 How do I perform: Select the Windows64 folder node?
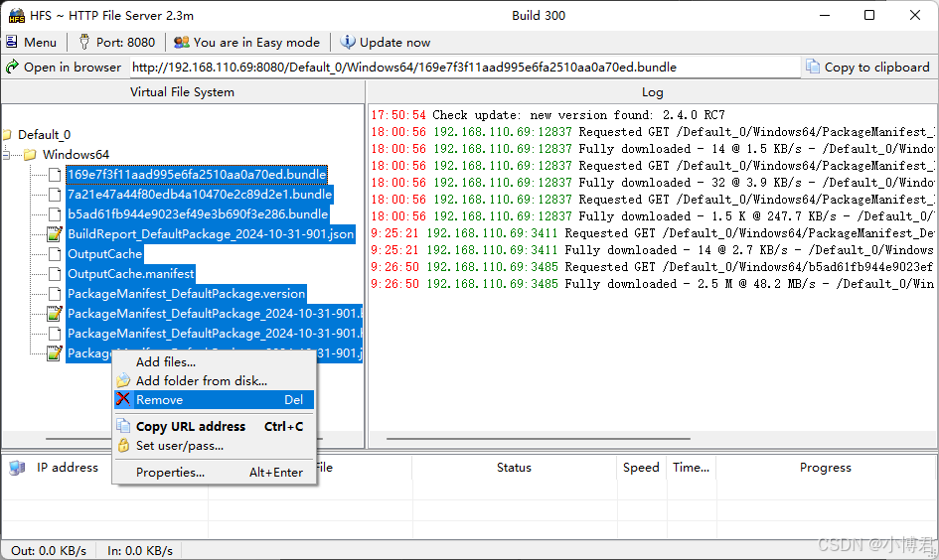(77, 154)
